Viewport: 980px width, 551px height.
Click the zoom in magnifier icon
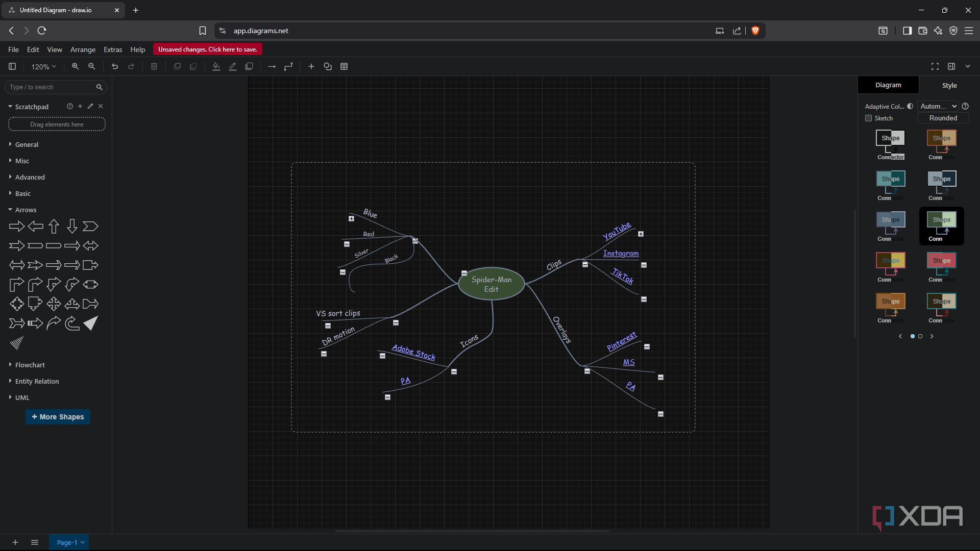75,66
